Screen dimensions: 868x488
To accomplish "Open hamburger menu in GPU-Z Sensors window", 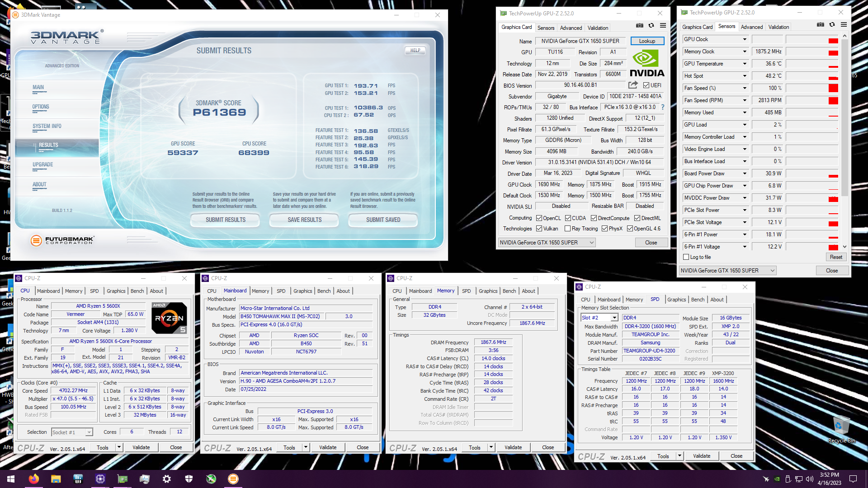I will pos(844,25).
